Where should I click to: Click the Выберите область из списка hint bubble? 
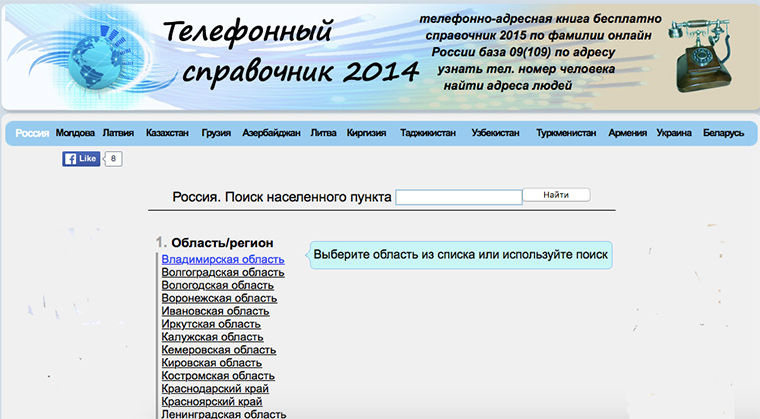(460, 255)
